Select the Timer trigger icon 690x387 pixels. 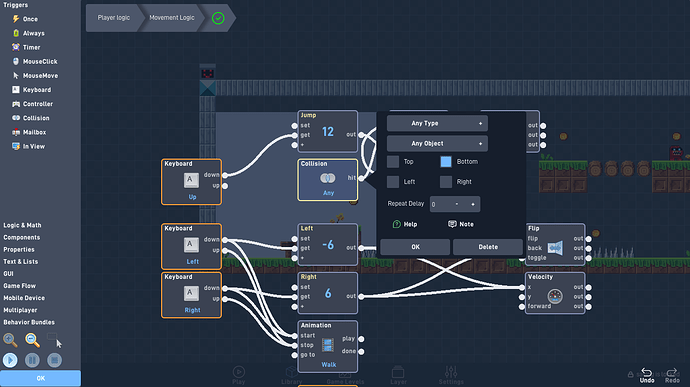[16, 47]
